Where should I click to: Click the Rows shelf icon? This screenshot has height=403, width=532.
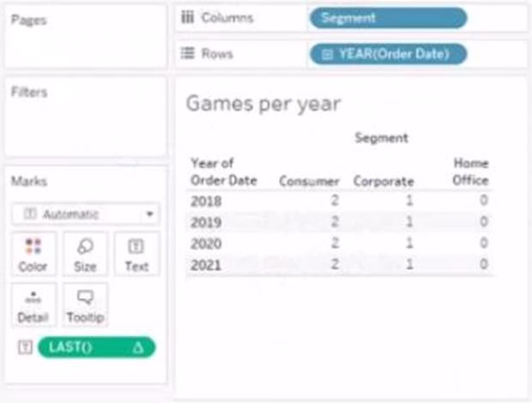[x=187, y=54]
